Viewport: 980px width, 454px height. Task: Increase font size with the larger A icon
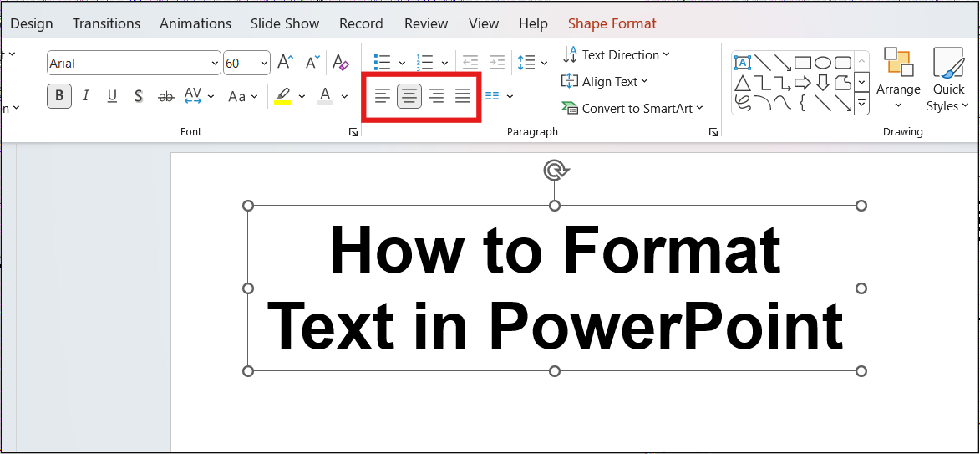pos(285,62)
